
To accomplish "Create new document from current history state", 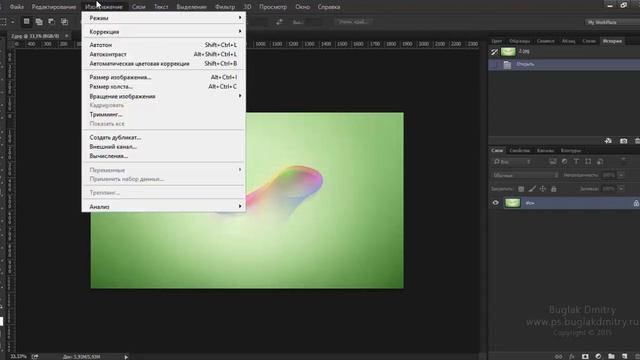I will 608,141.
